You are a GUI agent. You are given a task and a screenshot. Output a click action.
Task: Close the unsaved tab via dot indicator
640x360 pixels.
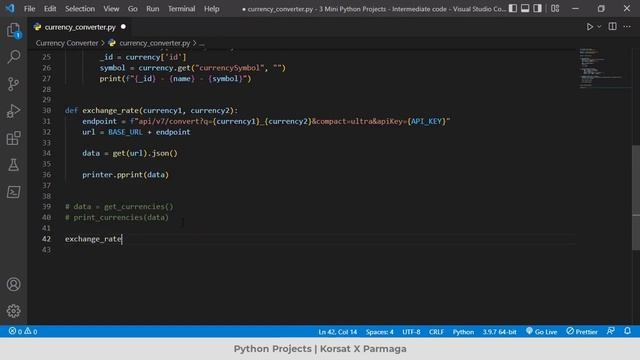123,27
